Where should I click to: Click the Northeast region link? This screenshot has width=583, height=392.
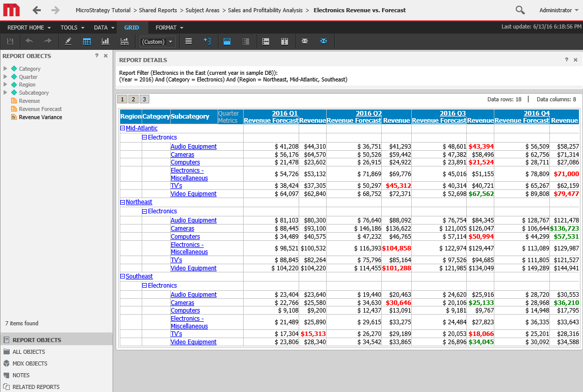139,202
